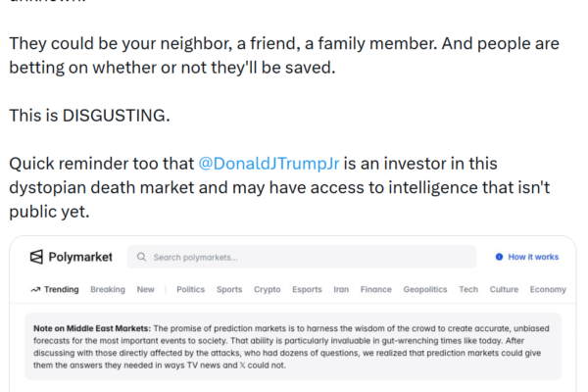Click the info icon beside How it works
588x392 pixels.
click(499, 257)
